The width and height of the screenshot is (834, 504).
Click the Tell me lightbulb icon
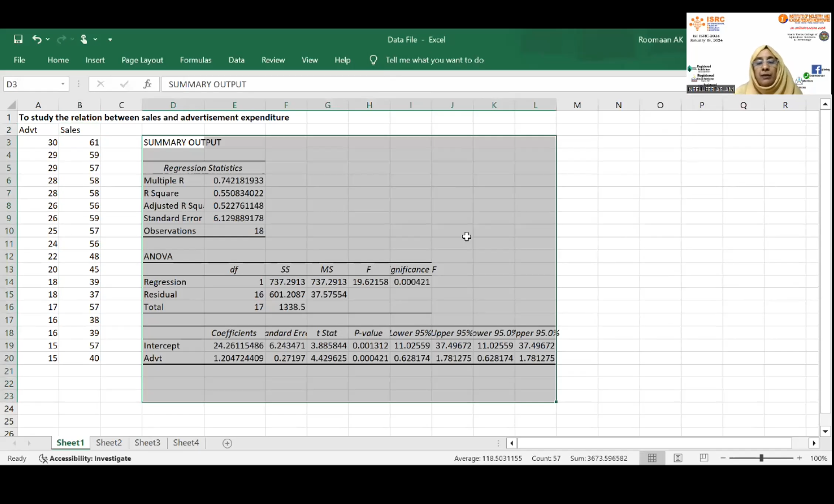click(373, 60)
